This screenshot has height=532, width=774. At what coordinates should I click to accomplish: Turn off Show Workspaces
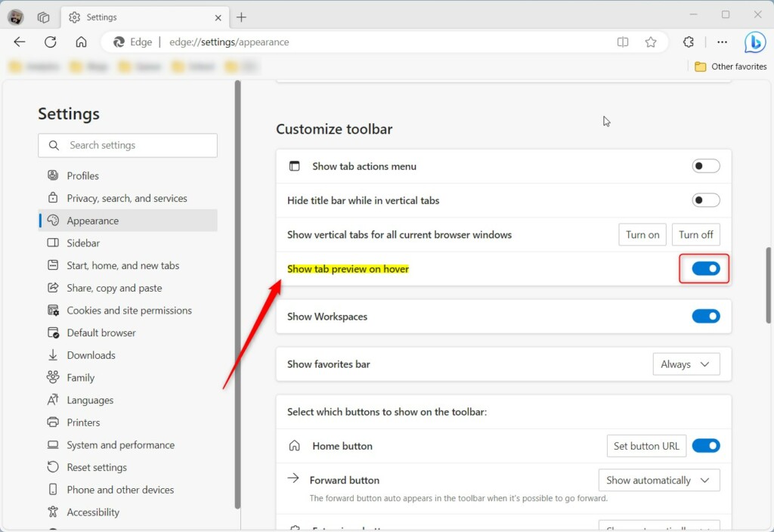coord(706,316)
